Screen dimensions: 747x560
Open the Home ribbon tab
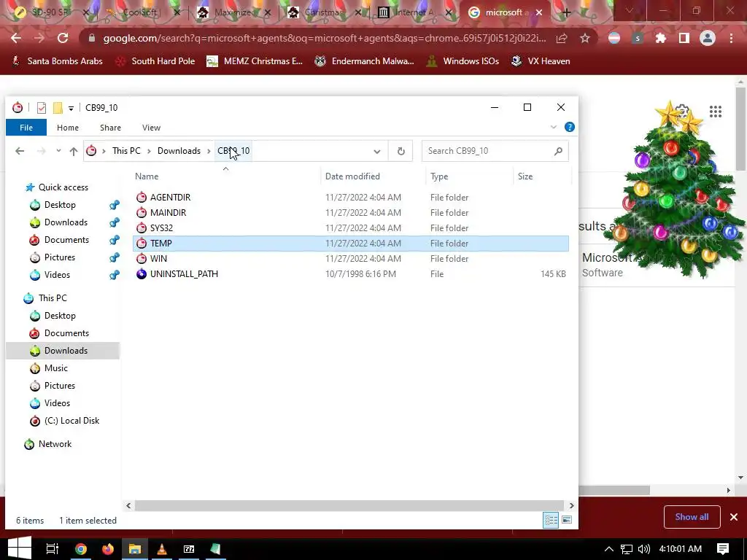click(x=68, y=128)
